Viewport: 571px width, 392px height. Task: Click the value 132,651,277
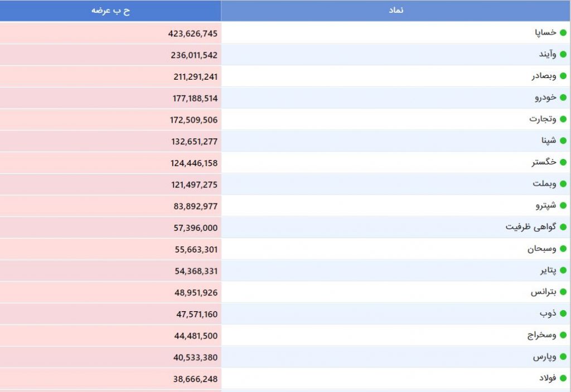[x=195, y=142]
